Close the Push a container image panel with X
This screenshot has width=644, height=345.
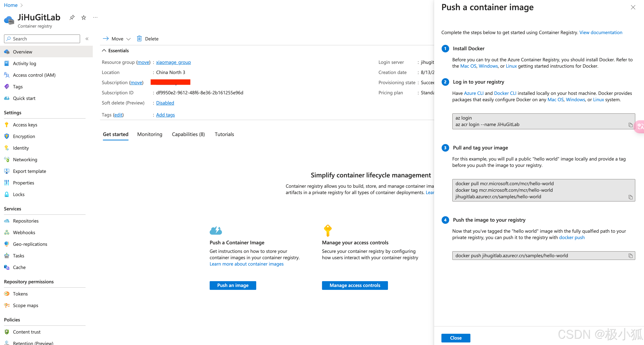point(633,7)
